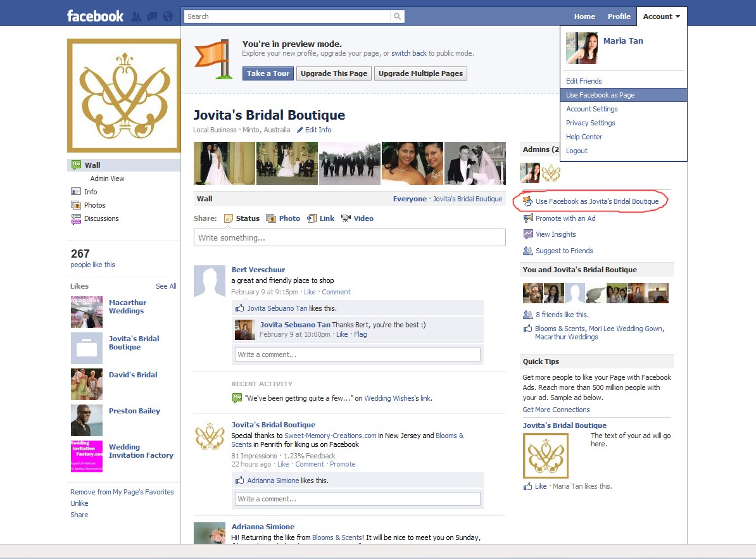The image size is (756, 559).
Task: Open Preston Bailey page link
Action: point(134,411)
